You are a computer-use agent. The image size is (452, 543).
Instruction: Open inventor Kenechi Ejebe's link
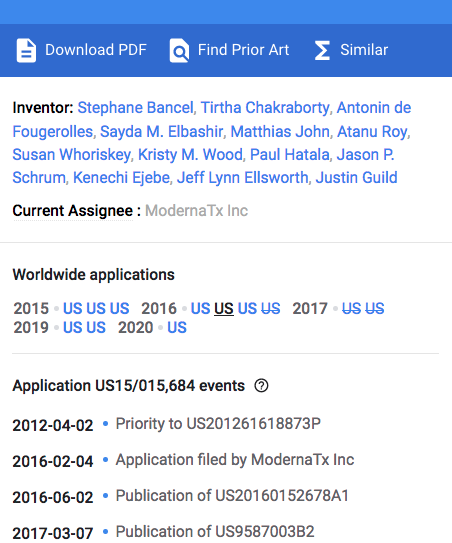122,177
